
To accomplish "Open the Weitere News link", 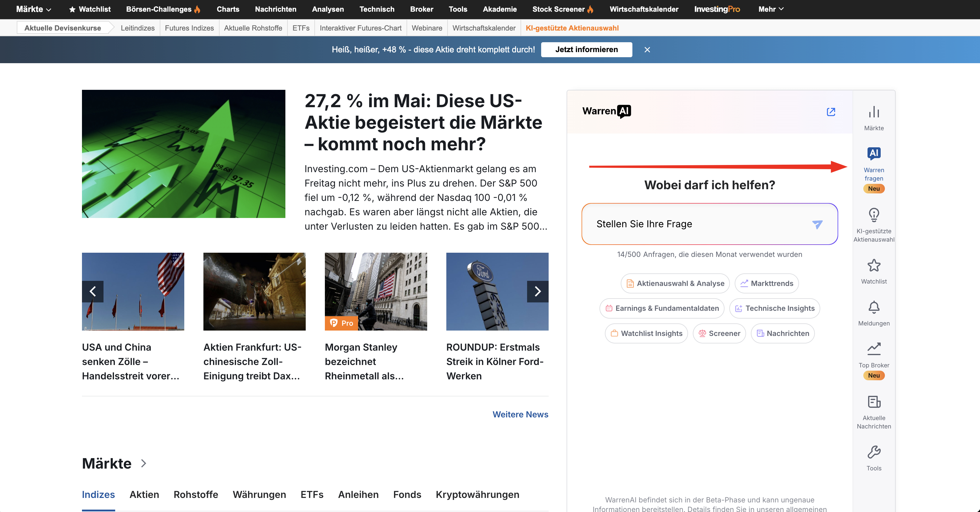I will point(520,414).
